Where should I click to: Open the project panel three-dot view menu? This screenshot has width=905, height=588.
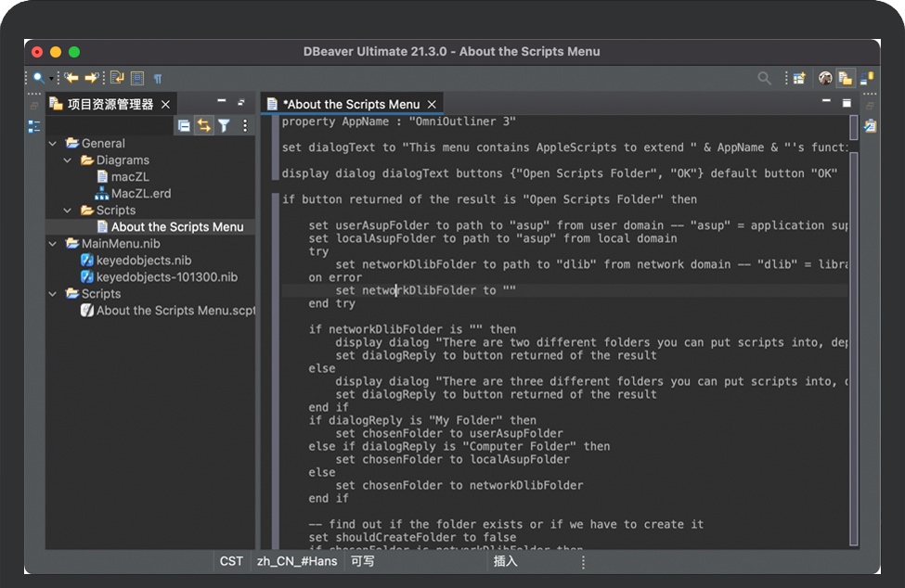tap(245, 125)
